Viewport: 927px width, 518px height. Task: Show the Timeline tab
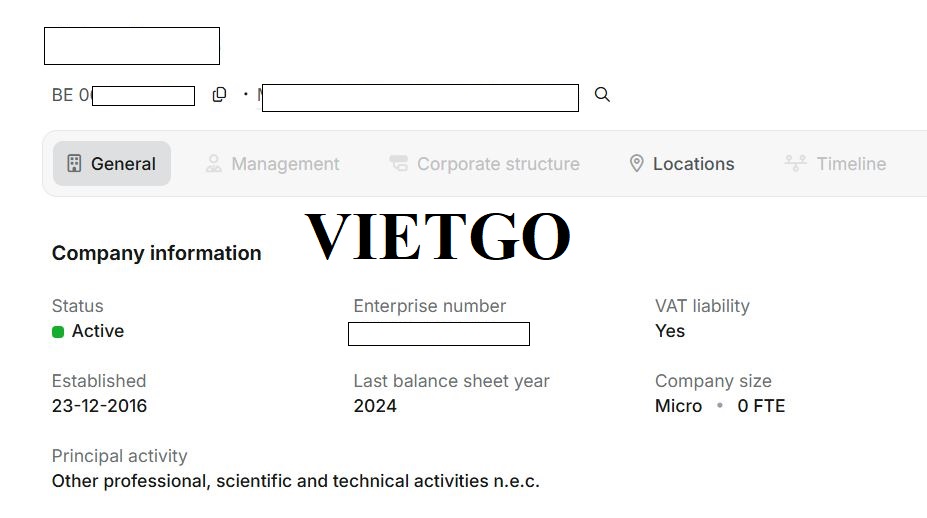tap(836, 164)
